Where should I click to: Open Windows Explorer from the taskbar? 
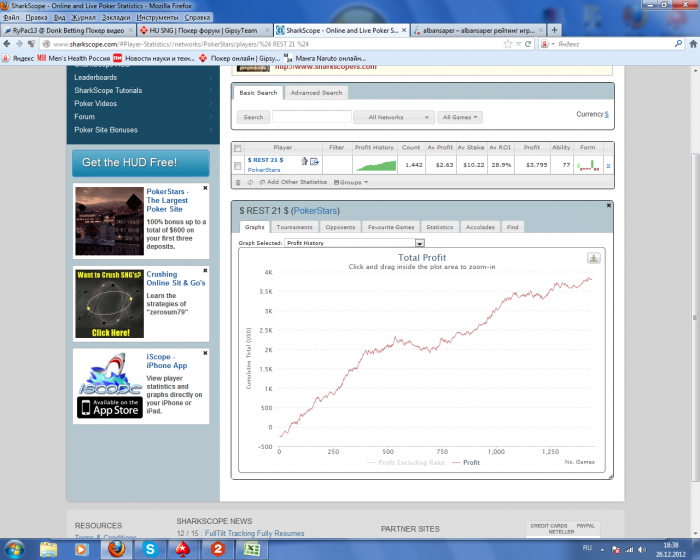click(48, 549)
